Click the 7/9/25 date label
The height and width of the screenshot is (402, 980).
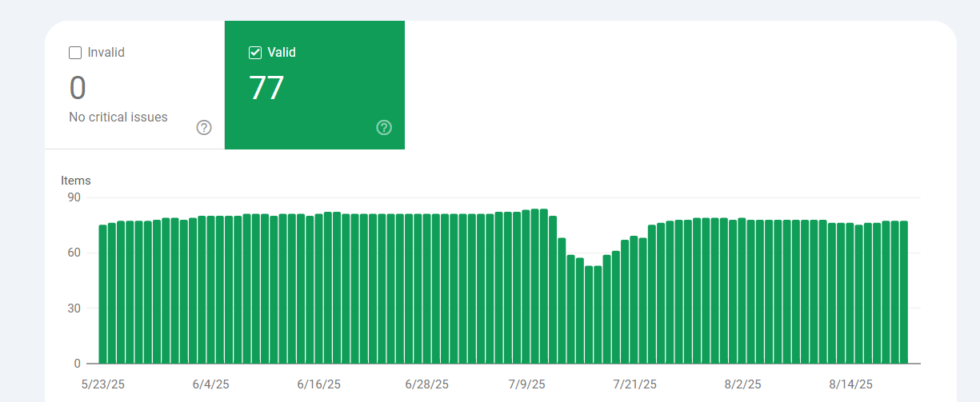click(x=526, y=384)
